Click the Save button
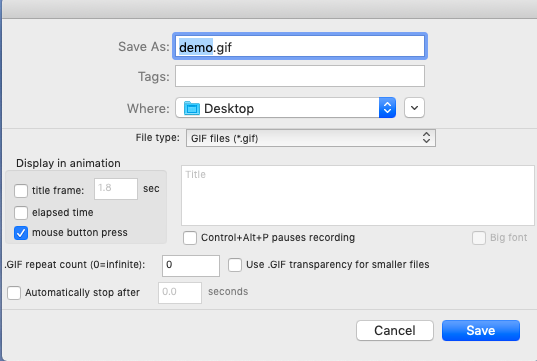The height and width of the screenshot is (361, 537). [481, 331]
